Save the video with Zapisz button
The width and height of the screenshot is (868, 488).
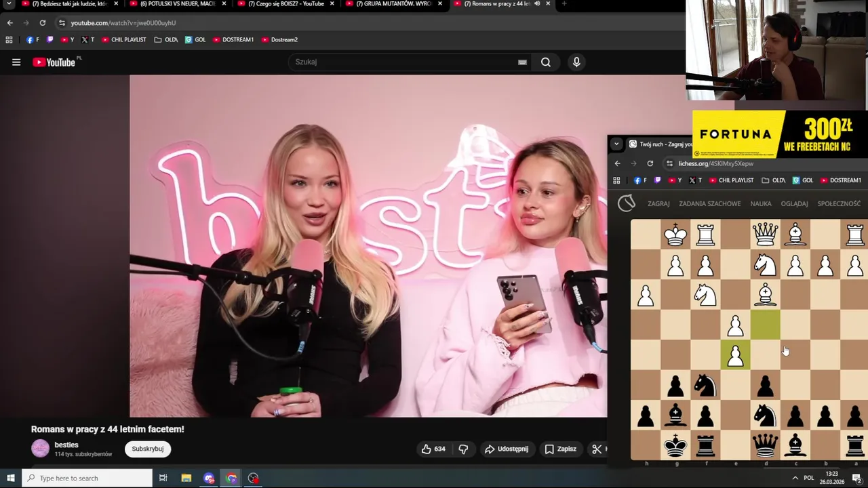coord(560,449)
